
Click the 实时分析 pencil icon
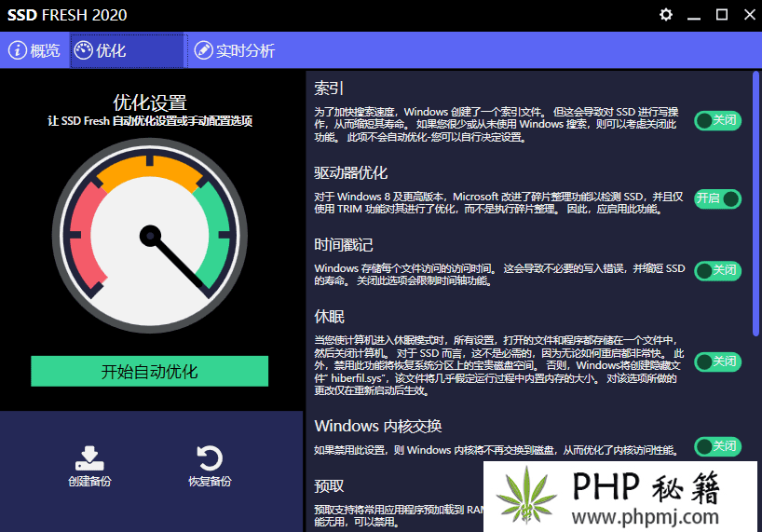204,50
